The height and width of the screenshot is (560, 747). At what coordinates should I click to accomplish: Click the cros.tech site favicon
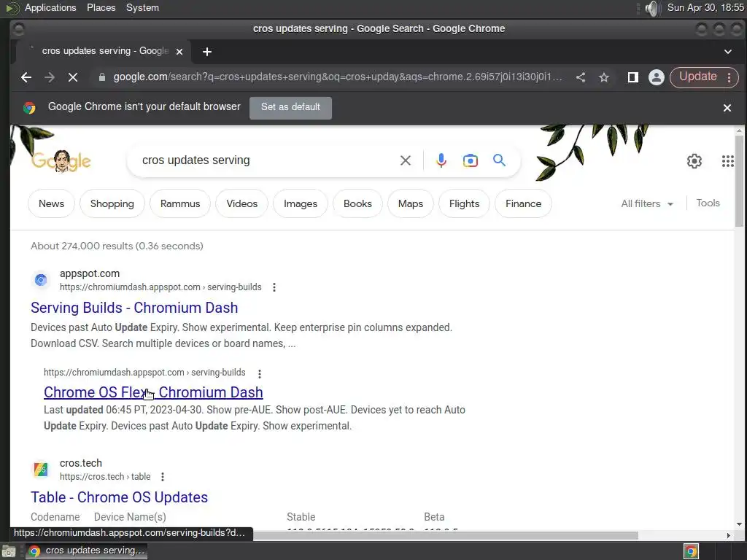[x=41, y=470]
